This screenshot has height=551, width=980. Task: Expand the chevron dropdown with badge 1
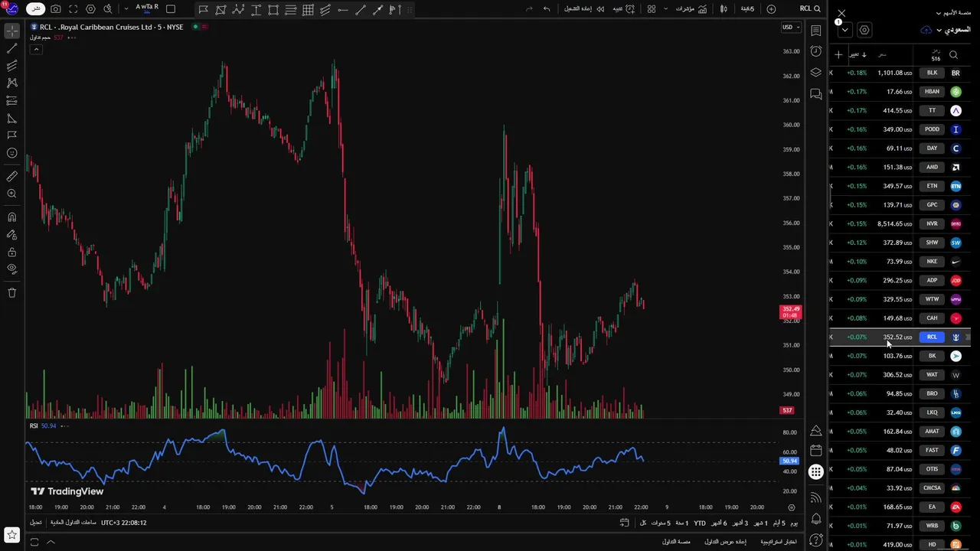click(x=844, y=30)
